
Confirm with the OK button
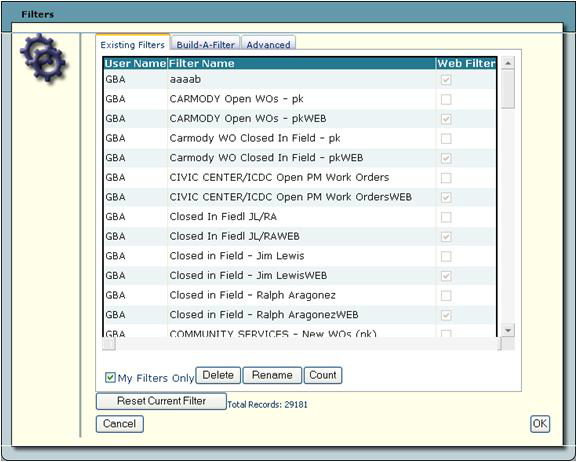tap(540, 424)
